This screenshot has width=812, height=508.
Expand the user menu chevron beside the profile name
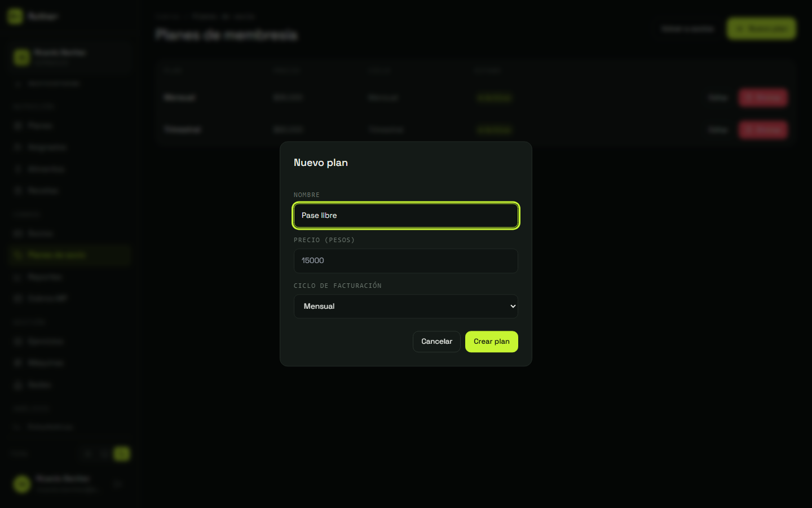tap(118, 484)
